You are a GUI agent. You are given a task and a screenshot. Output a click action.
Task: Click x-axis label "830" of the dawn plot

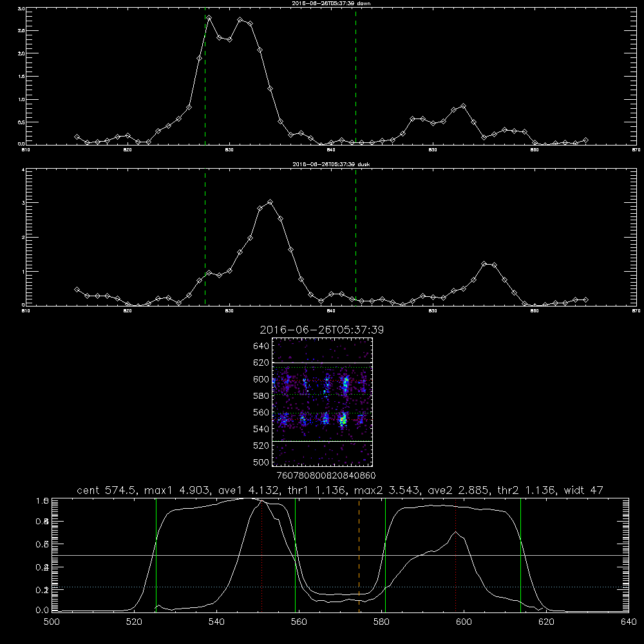click(229, 150)
